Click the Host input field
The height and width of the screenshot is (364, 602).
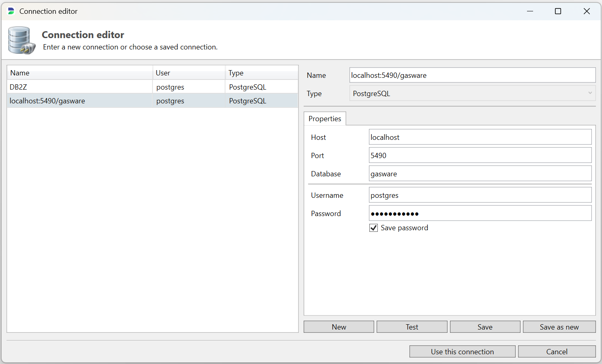[480, 137]
